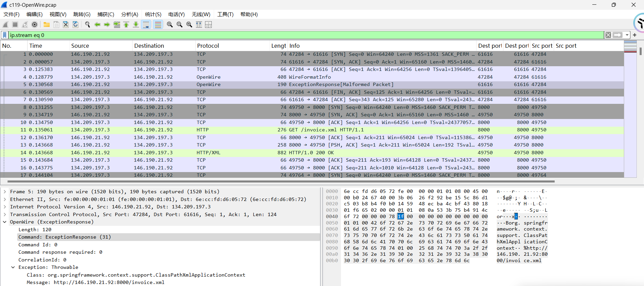Expand the Frame 5 tree node
Screen dimensions: 644x286
[x=5, y=192]
